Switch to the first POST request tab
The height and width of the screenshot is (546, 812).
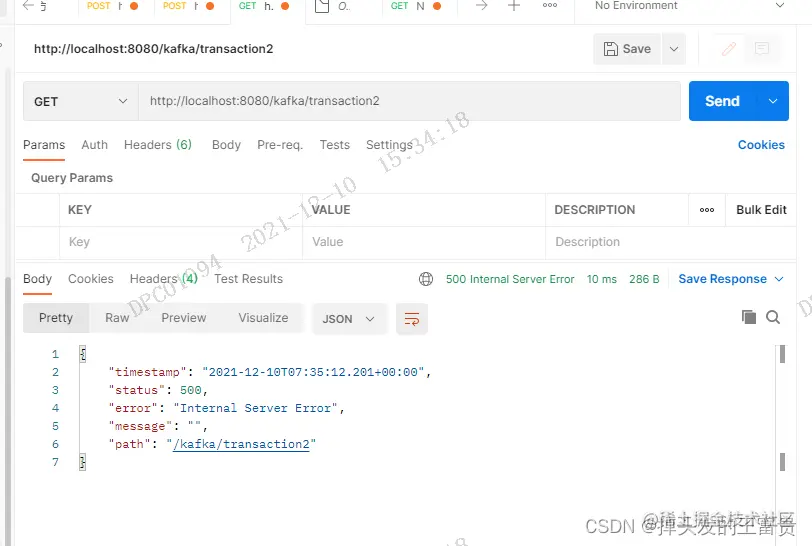click(x=112, y=6)
